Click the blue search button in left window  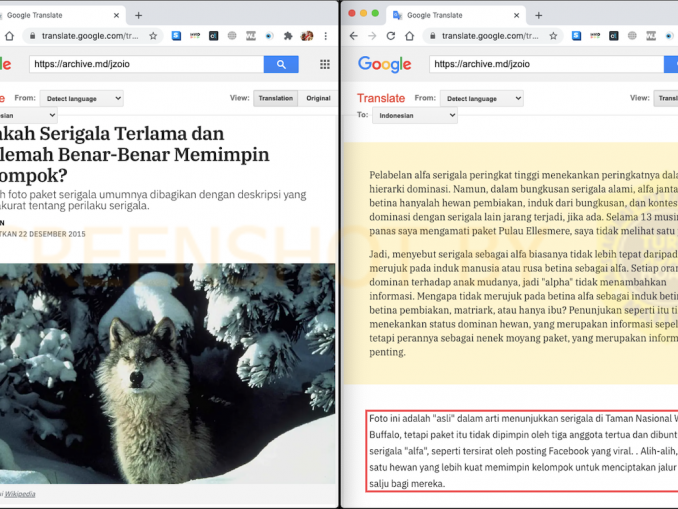tap(281, 64)
